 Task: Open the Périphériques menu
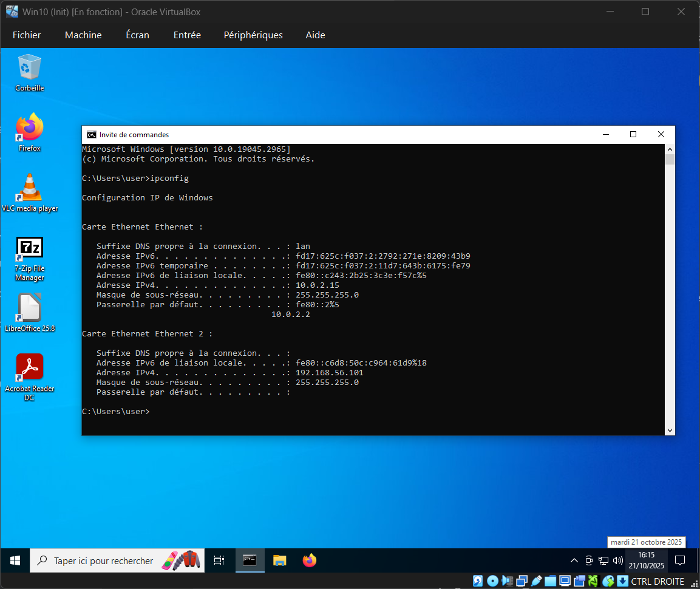point(253,35)
